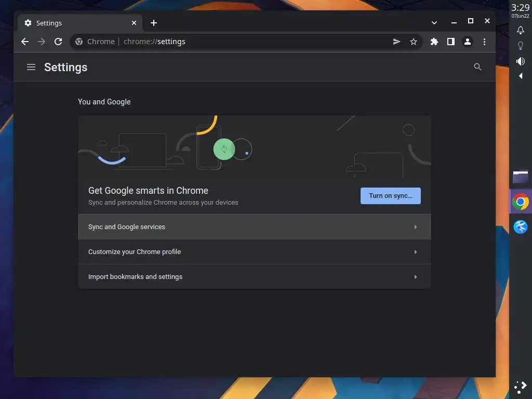The image size is (532, 399).
Task: Minimize the Chrome window
Action: (454, 22)
